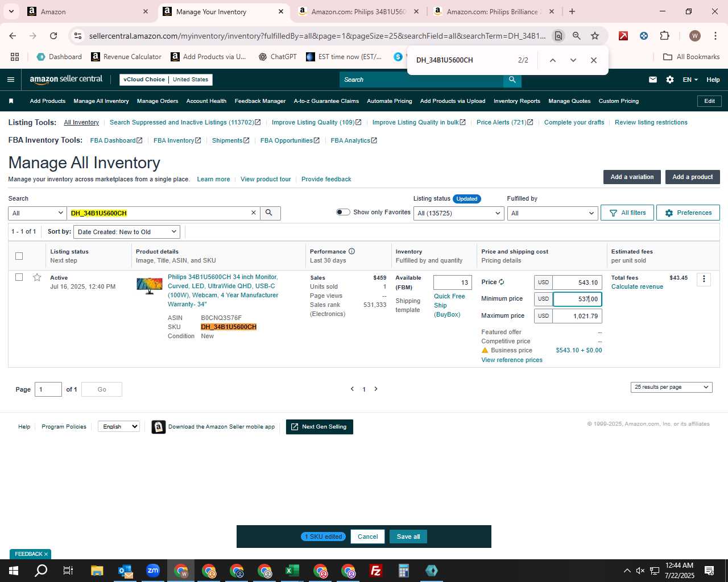Open FileZilla from the Windows taskbar
The width and height of the screenshot is (728, 582).
376,571
